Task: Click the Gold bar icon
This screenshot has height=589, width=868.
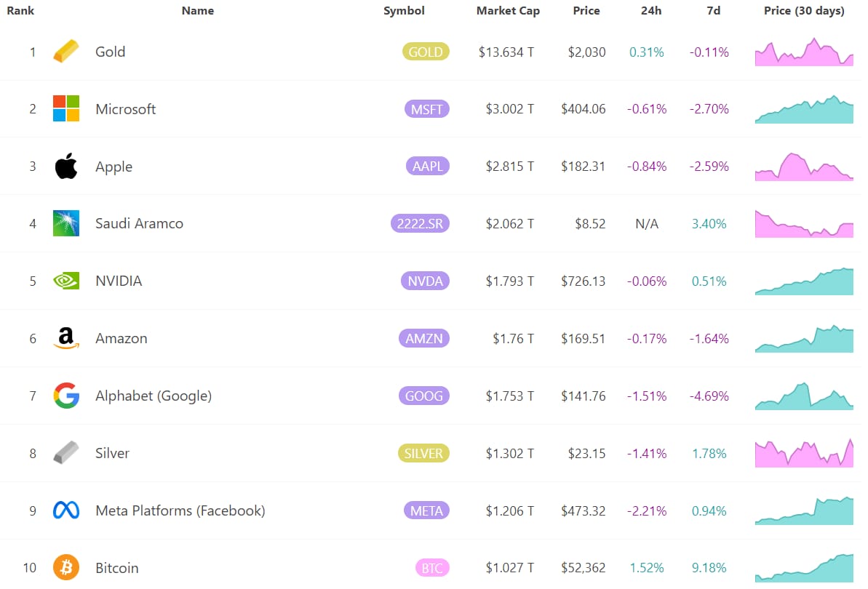Action: [66, 52]
